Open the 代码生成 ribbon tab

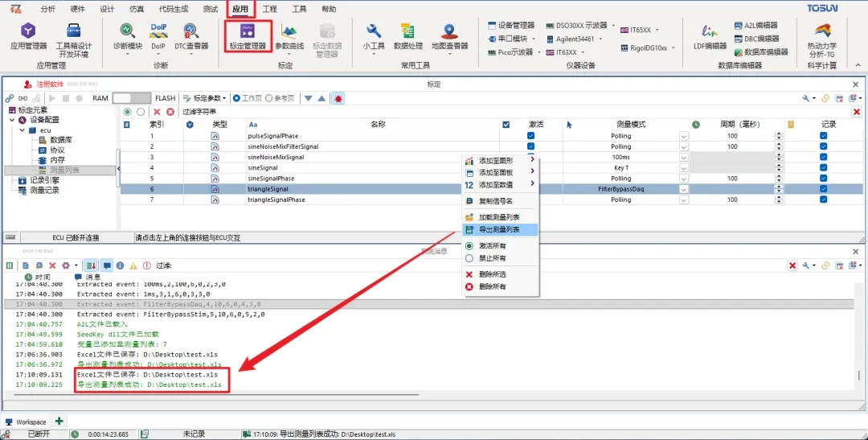(x=174, y=9)
